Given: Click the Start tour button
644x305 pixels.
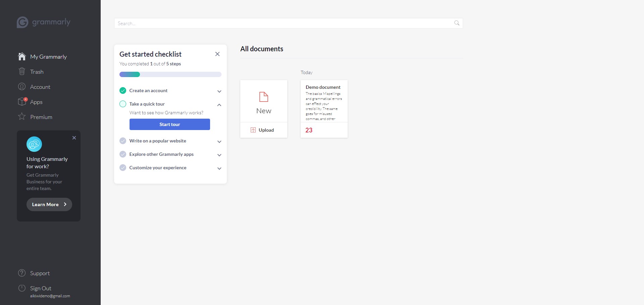Looking at the screenshot, I should (x=170, y=124).
